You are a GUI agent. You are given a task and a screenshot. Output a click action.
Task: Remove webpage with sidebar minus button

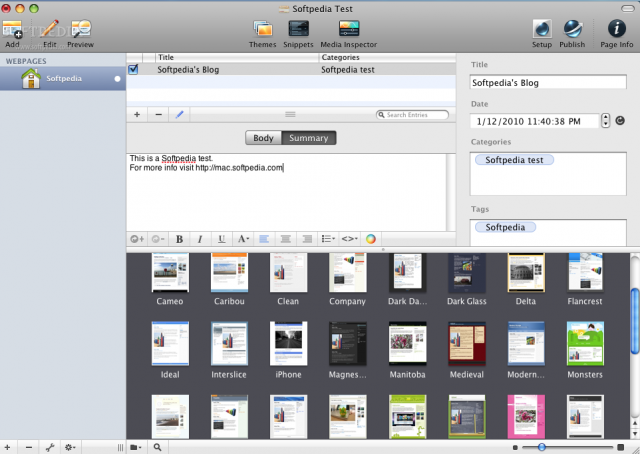click(x=29, y=447)
